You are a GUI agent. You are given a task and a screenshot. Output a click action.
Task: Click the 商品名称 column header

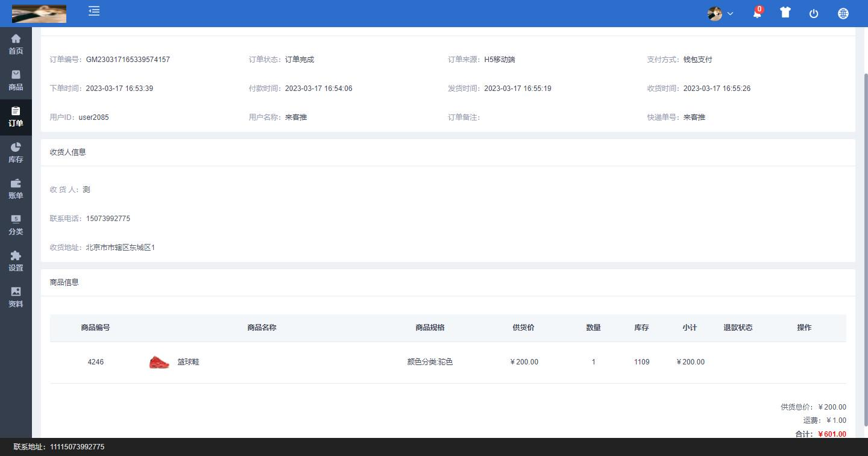262,328
